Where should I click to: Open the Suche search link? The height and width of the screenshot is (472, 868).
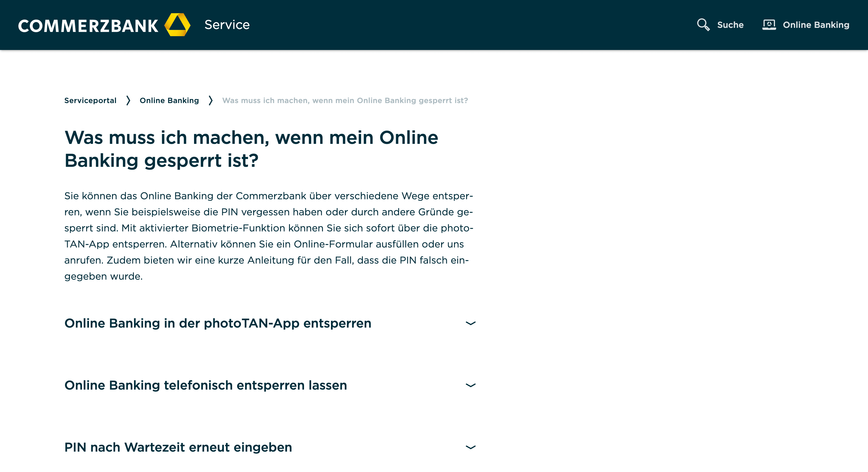(x=730, y=25)
